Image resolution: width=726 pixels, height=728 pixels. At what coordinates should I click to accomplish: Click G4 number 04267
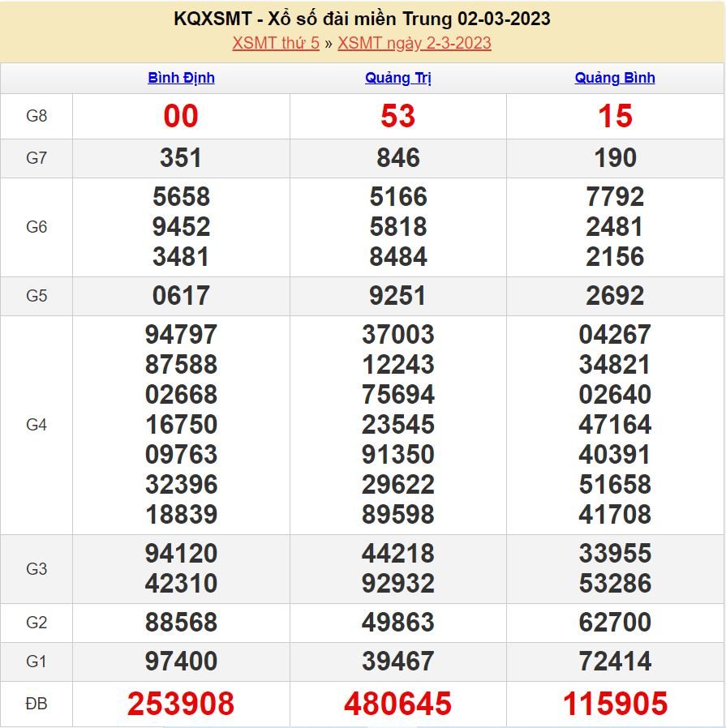(x=615, y=335)
